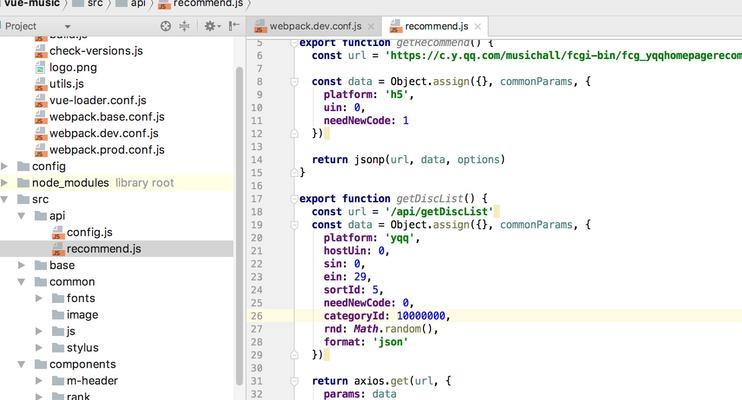The width and height of the screenshot is (742, 400).
Task: Click the collapse all icon in Project panel
Action: pos(185,26)
